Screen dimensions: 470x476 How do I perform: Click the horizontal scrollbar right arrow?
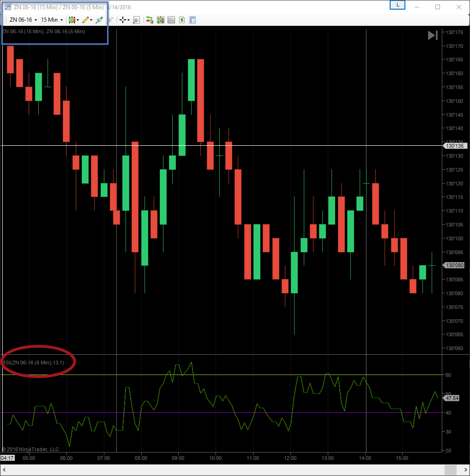pyautogui.click(x=465, y=470)
